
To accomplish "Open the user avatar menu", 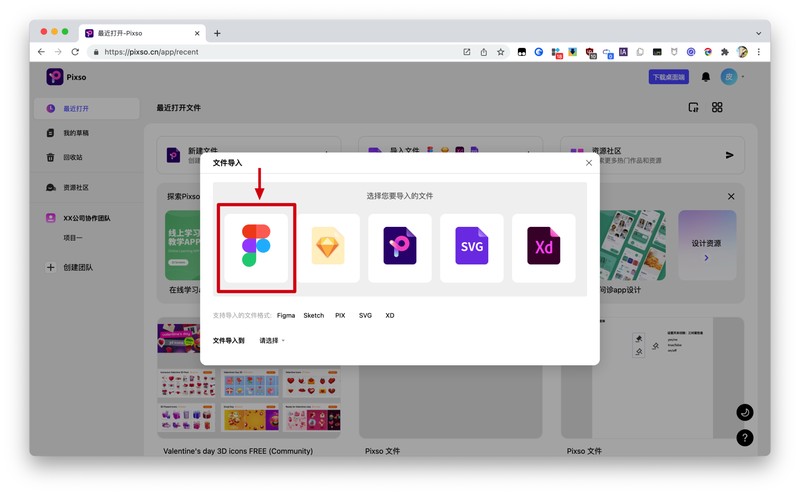I will 729,77.
